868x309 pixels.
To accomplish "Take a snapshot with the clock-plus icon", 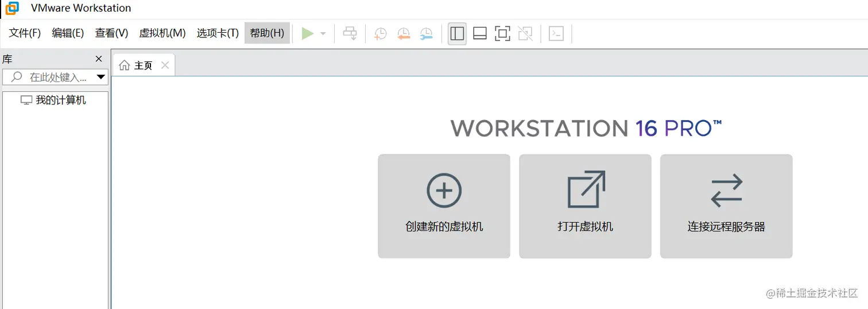I will (x=380, y=34).
